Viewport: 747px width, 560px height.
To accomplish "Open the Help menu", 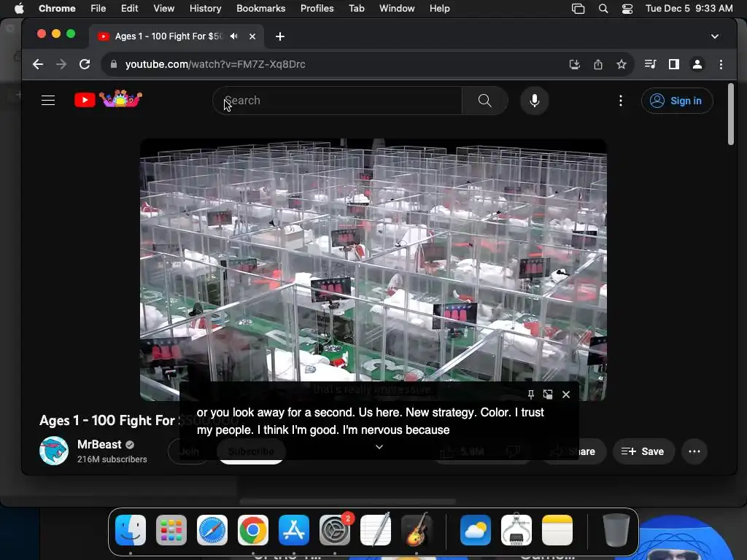I will (439, 8).
